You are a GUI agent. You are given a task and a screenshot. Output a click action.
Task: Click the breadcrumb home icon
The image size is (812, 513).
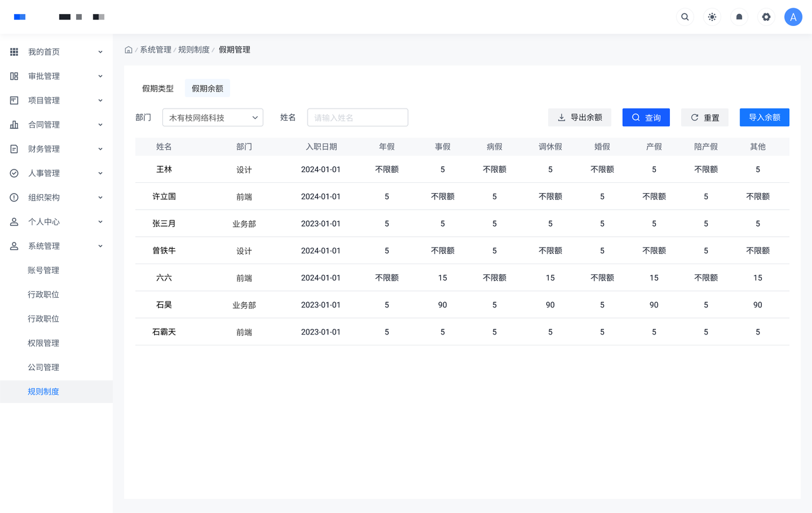point(129,50)
